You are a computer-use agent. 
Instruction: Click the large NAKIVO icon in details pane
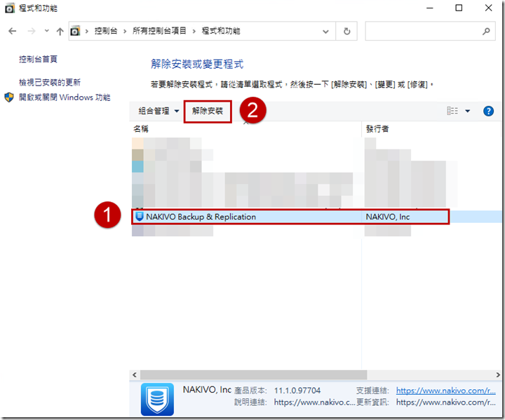point(157,399)
